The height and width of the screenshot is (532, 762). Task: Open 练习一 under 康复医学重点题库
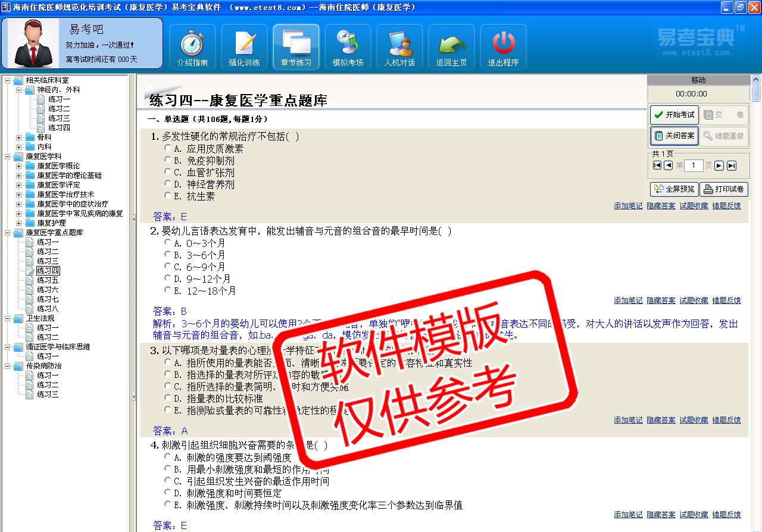click(48, 242)
